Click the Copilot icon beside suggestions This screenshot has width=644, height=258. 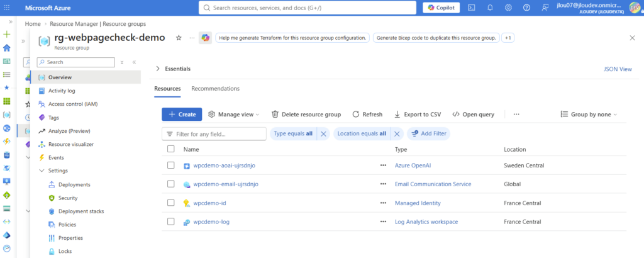click(x=206, y=38)
